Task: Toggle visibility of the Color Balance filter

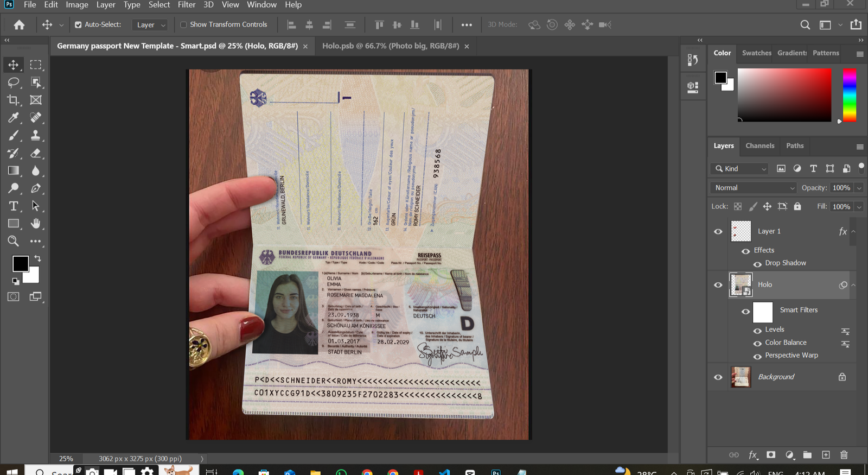Action: coord(757,344)
